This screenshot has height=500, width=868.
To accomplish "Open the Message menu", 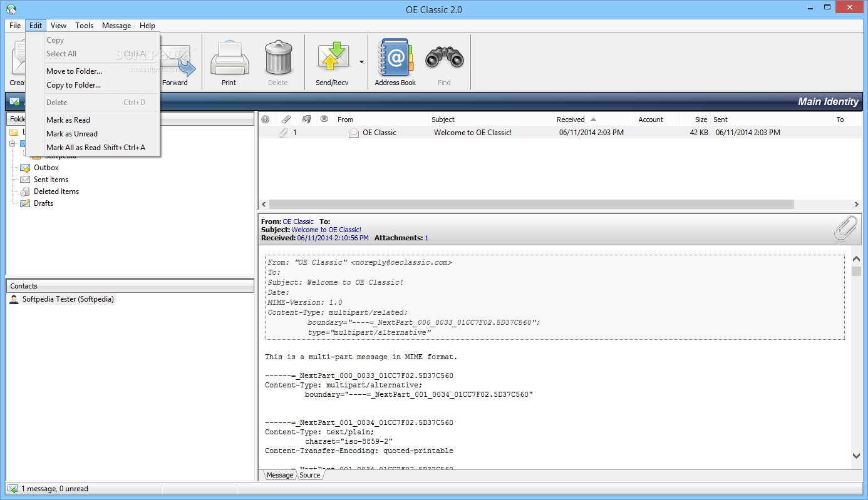I will click(x=116, y=26).
